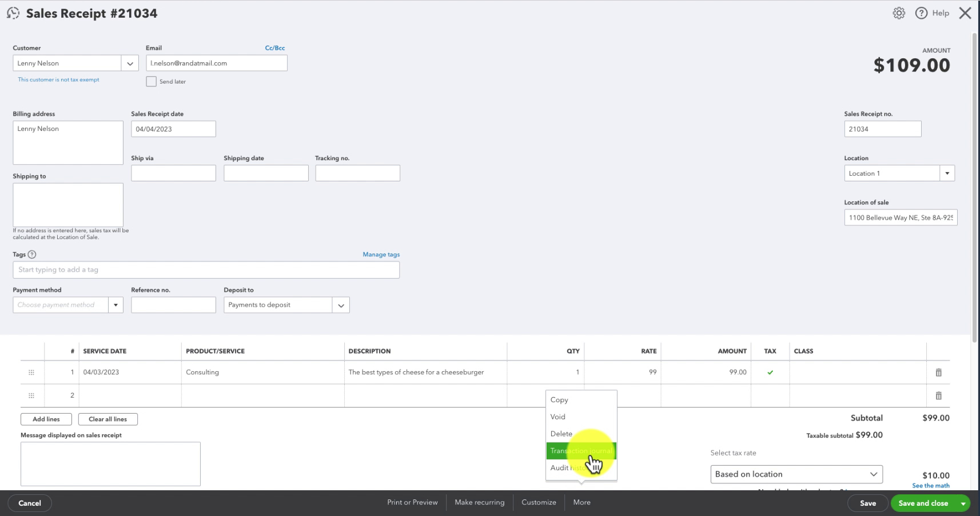The width and height of the screenshot is (980, 516).
Task: Close the sales receipt with X
Action: (x=965, y=13)
